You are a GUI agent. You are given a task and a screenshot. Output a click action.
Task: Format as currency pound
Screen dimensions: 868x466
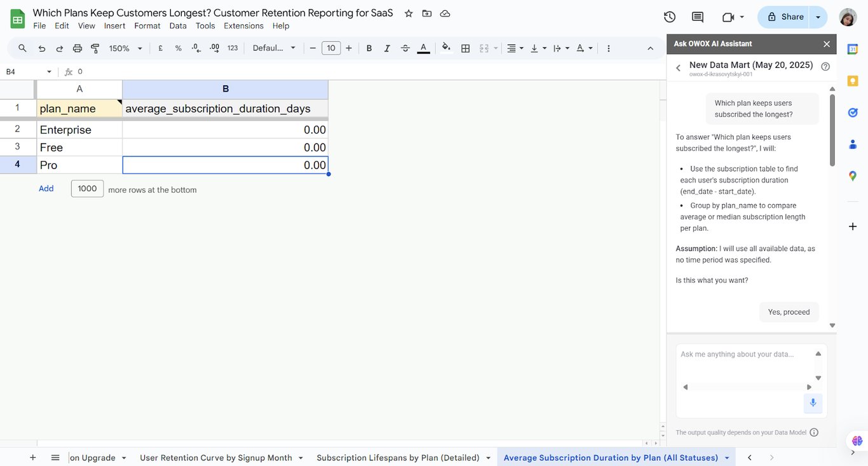(x=160, y=48)
